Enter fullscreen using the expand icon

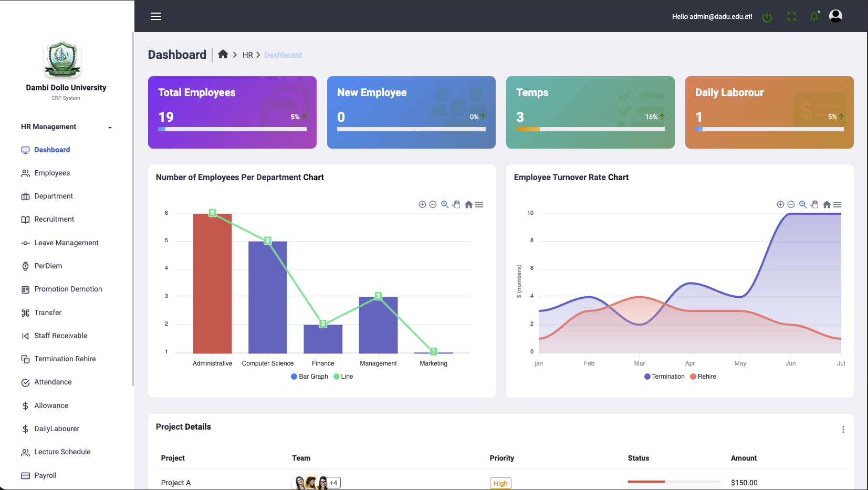click(x=791, y=17)
